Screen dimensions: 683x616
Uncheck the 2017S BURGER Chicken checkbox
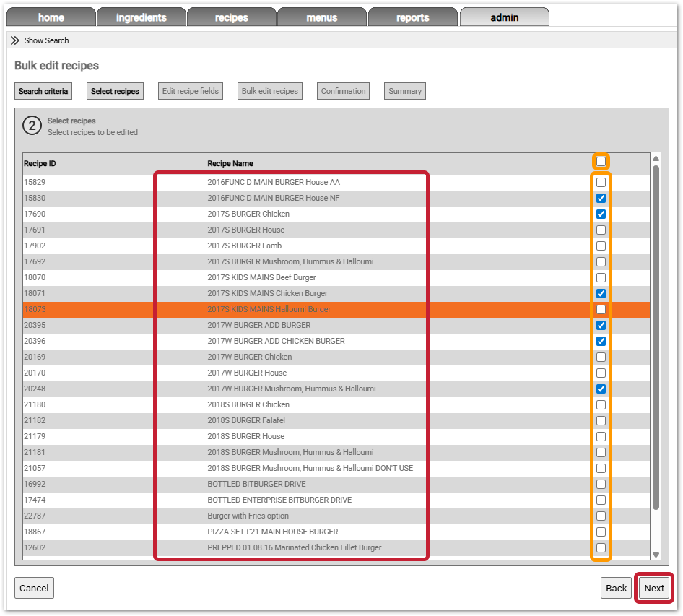point(601,214)
